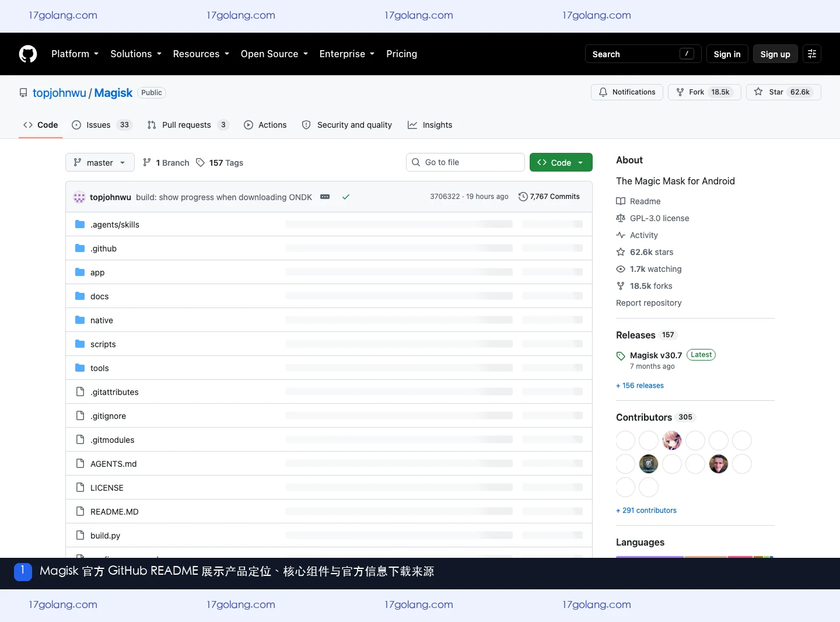Open the LICENSE file
This screenshot has width=840, height=622.
[107, 488]
